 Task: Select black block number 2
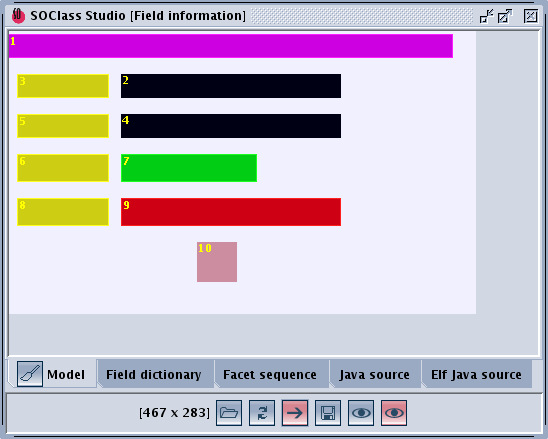click(x=231, y=86)
